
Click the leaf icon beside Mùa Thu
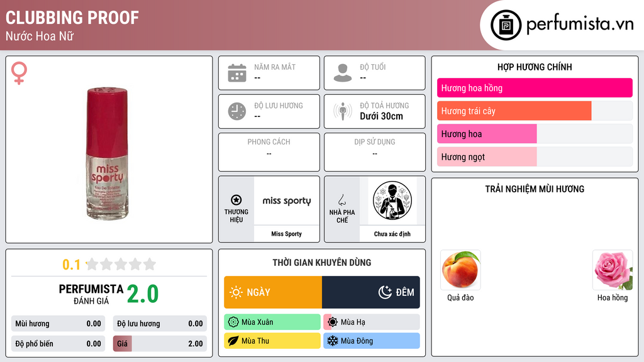[x=233, y=341]
